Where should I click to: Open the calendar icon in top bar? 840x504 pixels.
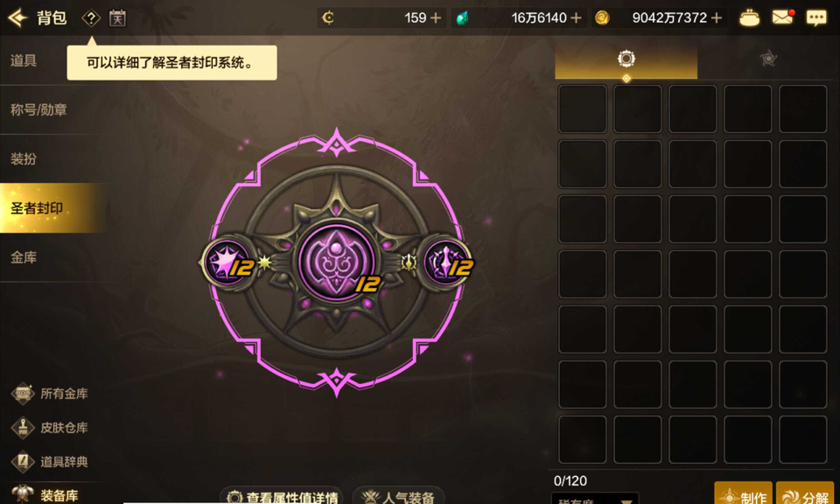(x=117, y=18)
